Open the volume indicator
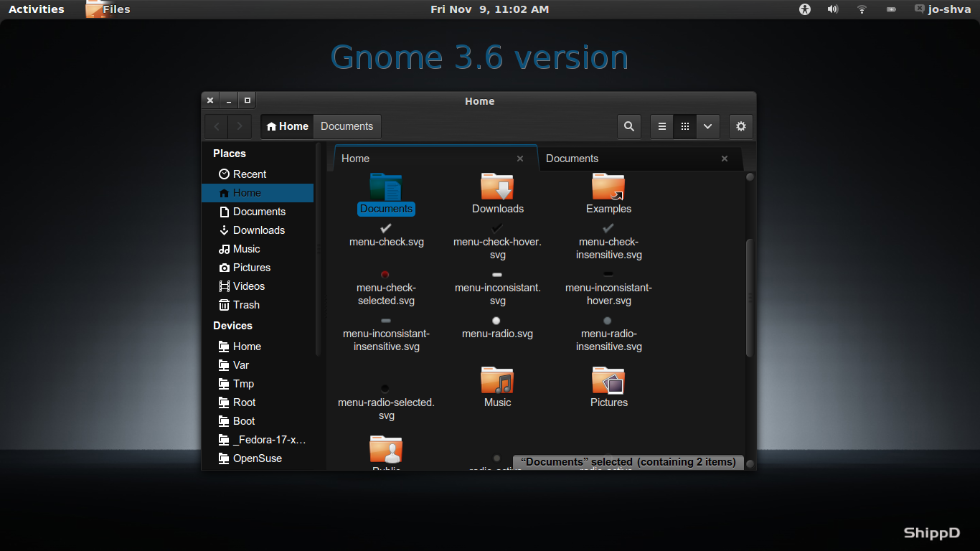The image size is (980, 551). coord(833,9)
